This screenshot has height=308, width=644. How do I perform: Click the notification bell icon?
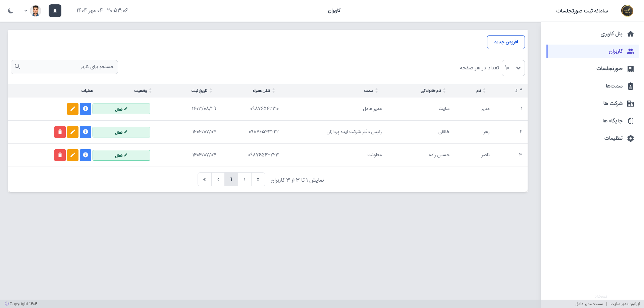[55, 11]
